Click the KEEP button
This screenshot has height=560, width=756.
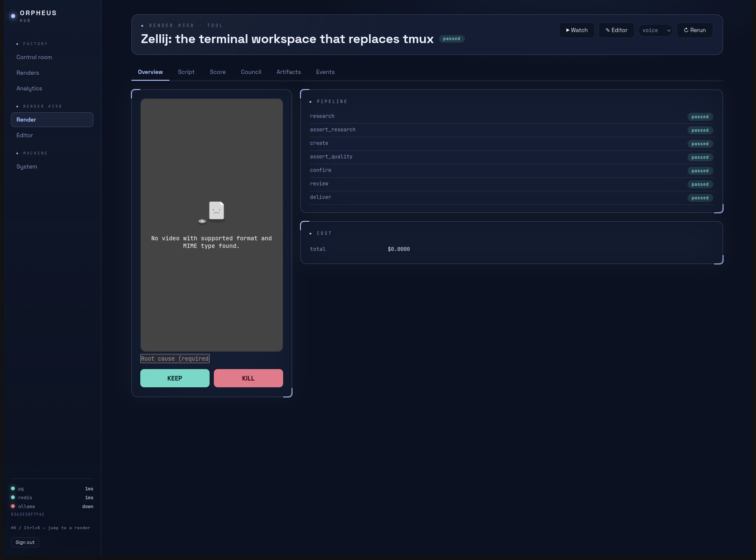pos(175,378)
